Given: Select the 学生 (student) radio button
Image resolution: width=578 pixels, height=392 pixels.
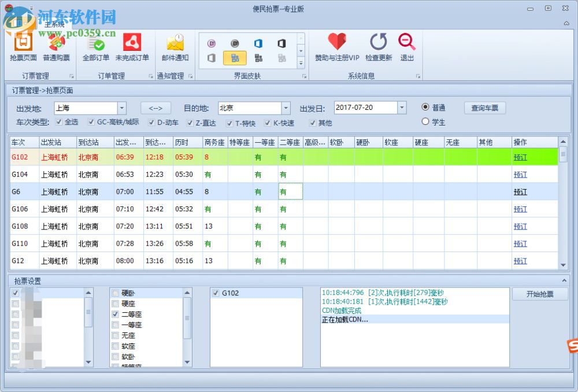Looking at the screenshot, I should click(425, 121).
